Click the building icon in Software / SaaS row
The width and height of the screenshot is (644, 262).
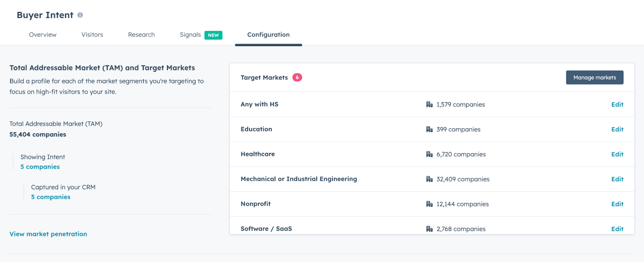point(429,229)
